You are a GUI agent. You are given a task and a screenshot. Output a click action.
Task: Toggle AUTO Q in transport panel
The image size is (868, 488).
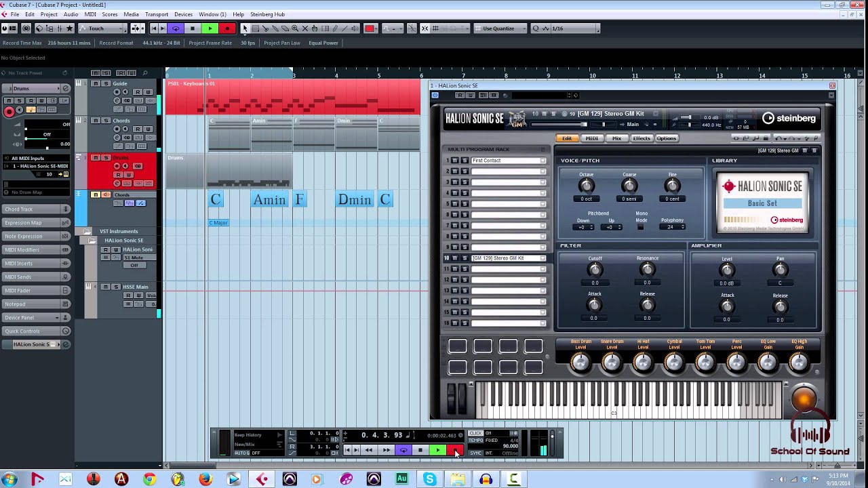(242, 453)
